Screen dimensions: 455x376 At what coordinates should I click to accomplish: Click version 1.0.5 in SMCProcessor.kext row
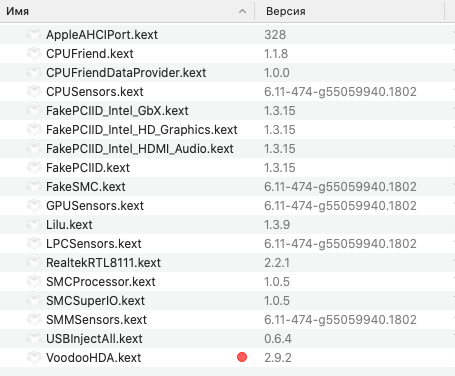[277, 282]
